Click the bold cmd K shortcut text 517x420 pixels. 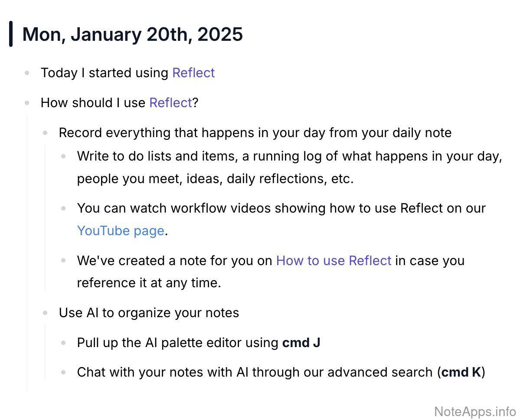pyautogui.click(x=461, y=372)
